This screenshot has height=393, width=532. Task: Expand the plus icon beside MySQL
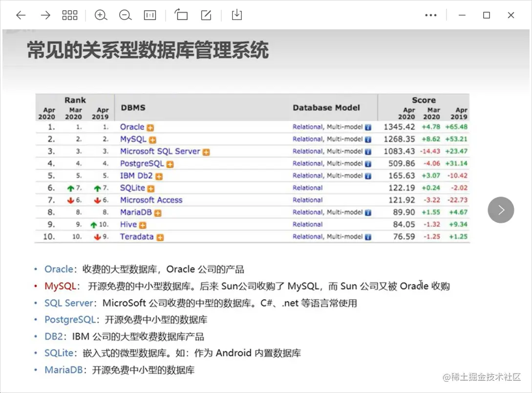pyautogui.click(x=153, y=140)
